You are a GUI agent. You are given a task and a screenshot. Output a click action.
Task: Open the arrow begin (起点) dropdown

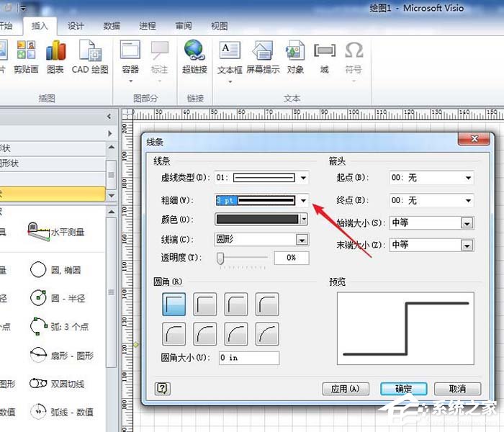(x=468, y=178)
